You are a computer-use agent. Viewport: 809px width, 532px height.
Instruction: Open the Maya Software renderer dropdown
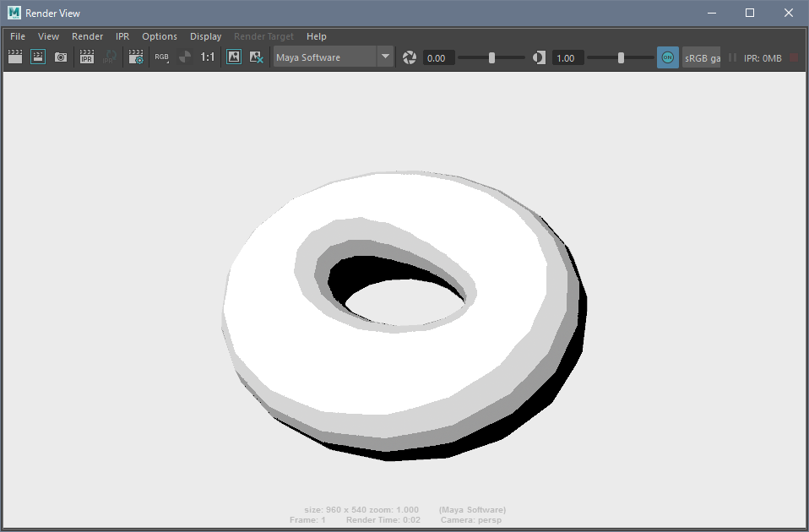(334, 57)
